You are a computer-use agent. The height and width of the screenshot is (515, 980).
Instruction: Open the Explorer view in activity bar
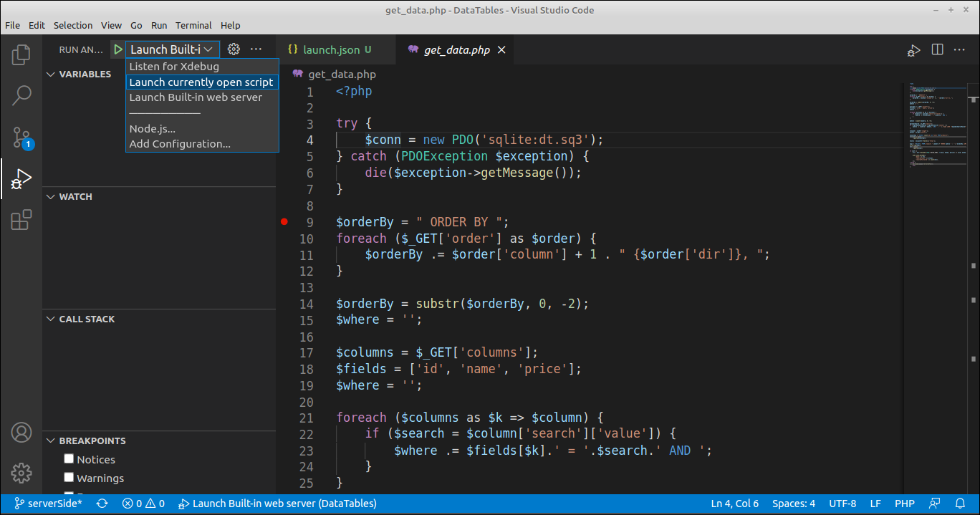pos(21,54)
